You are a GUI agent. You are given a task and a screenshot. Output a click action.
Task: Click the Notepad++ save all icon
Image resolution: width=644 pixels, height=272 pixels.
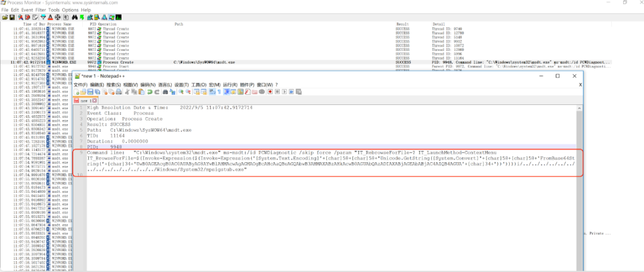pyautogui.click(x=97, y=92)
